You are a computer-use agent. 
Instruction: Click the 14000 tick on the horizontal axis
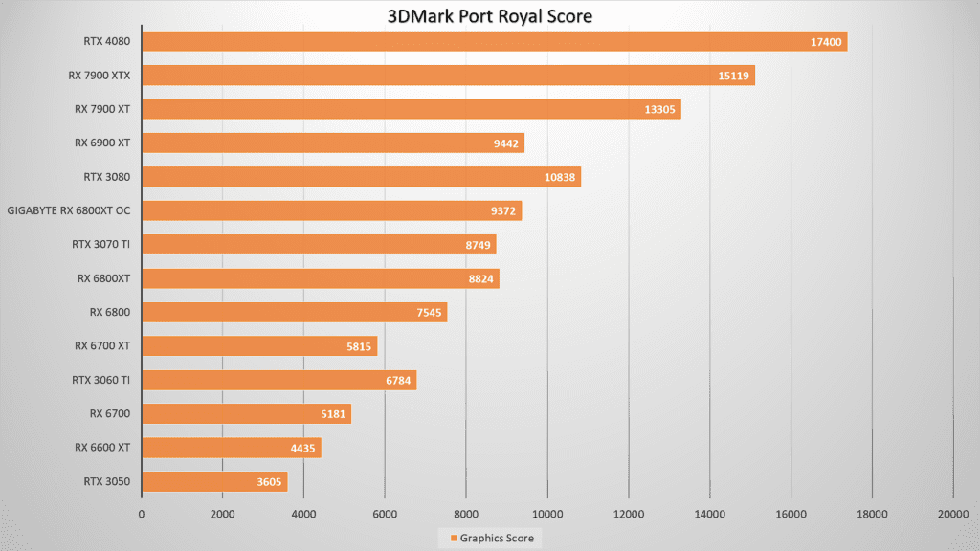[x=710, y=514]
